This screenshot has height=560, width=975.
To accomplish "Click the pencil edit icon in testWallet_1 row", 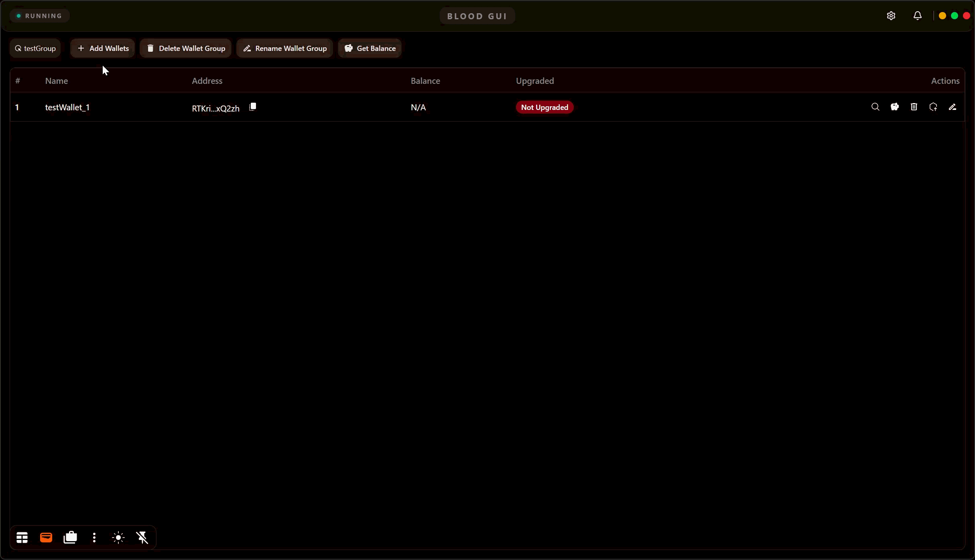I will 952,107.
